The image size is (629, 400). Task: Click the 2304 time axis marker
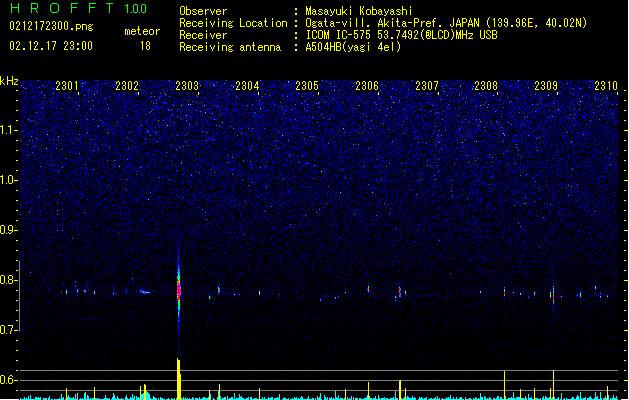[247, 85]
